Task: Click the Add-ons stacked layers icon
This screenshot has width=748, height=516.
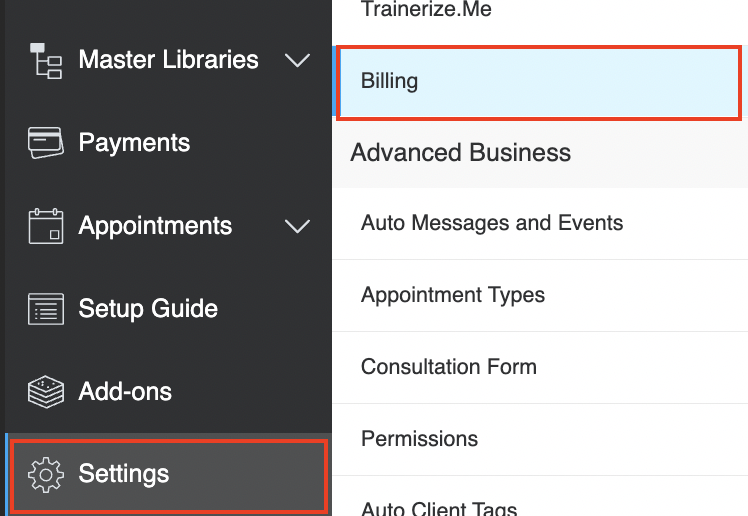Action: 45,392
